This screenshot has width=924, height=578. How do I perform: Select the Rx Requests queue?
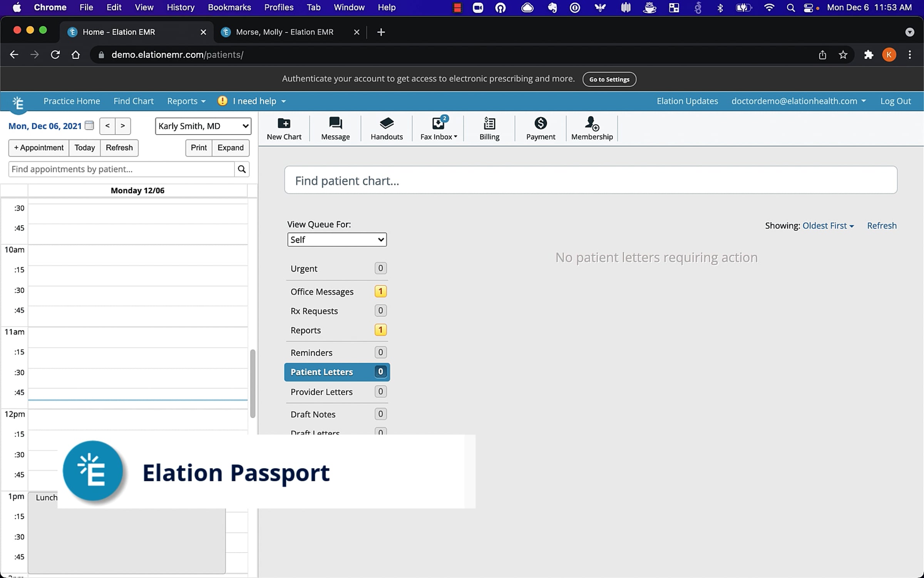click(x=337, y=311)
